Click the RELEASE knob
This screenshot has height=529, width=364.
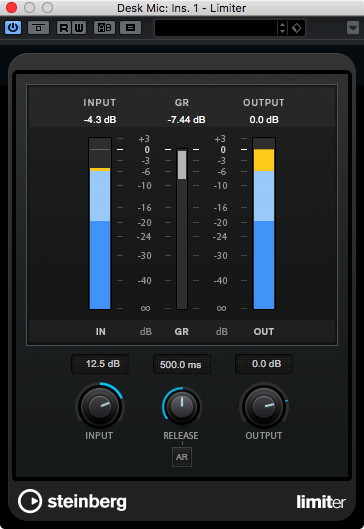tap(181, 407)
